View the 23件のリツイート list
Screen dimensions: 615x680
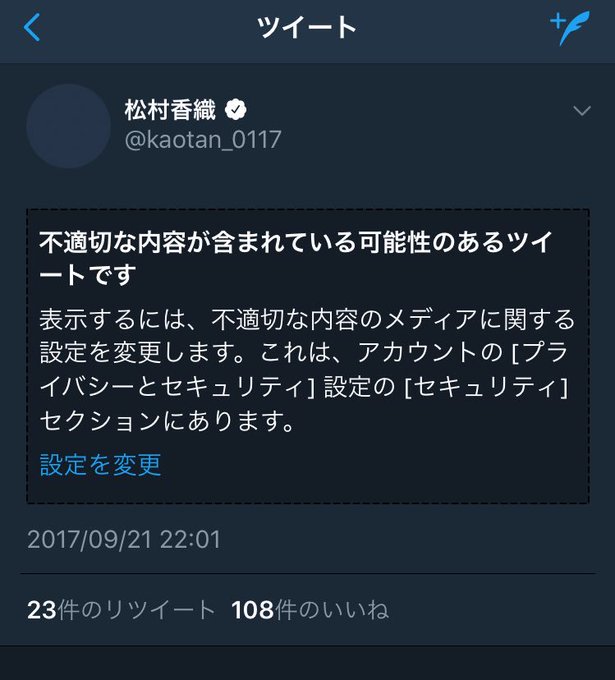(121, 610)
